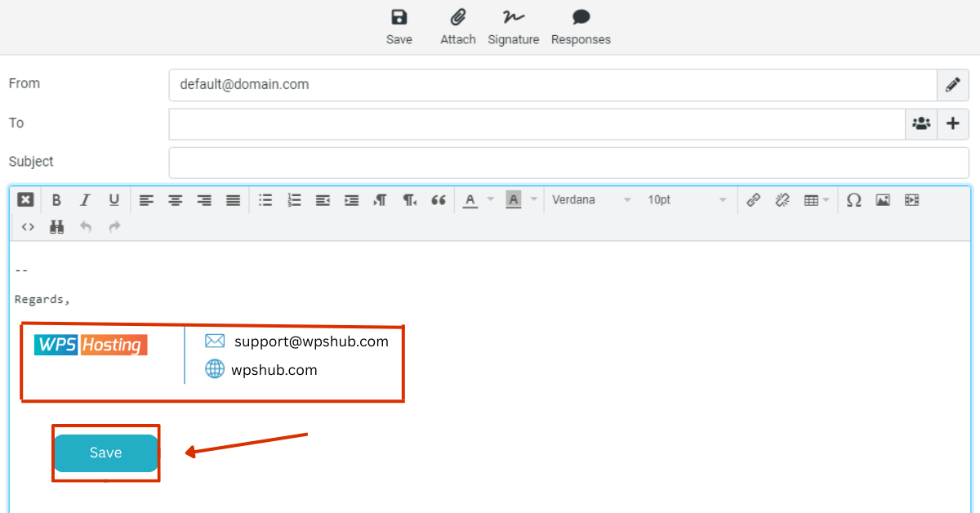
Task: Open the source code editor icon
Action: click(28, 227)
